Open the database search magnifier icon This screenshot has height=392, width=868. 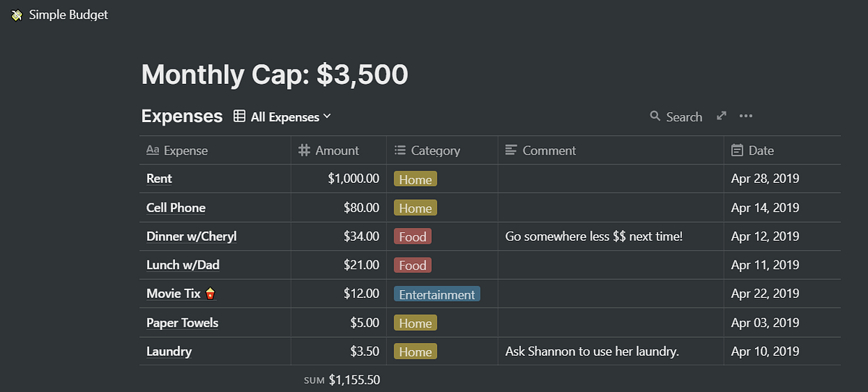point(655,116)
